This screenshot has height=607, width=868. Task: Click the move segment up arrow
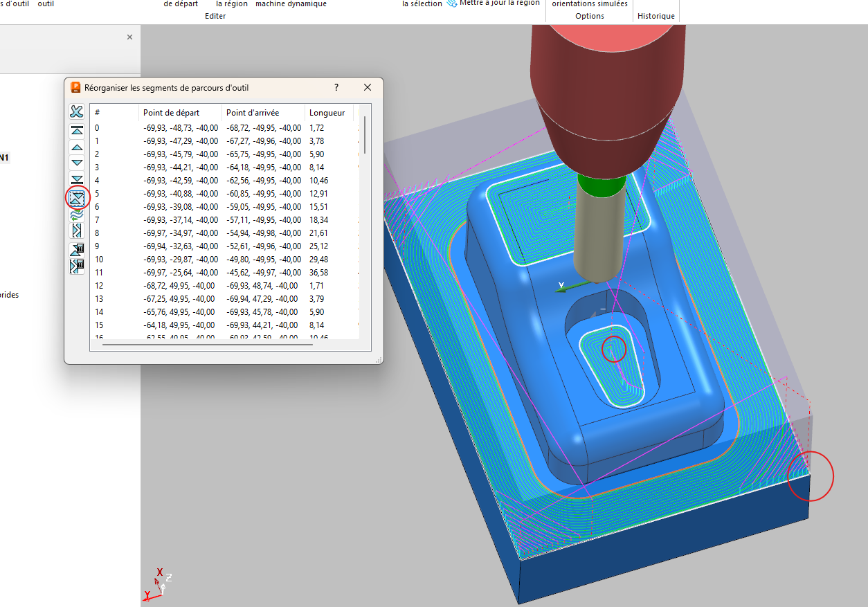coord(77,147)
